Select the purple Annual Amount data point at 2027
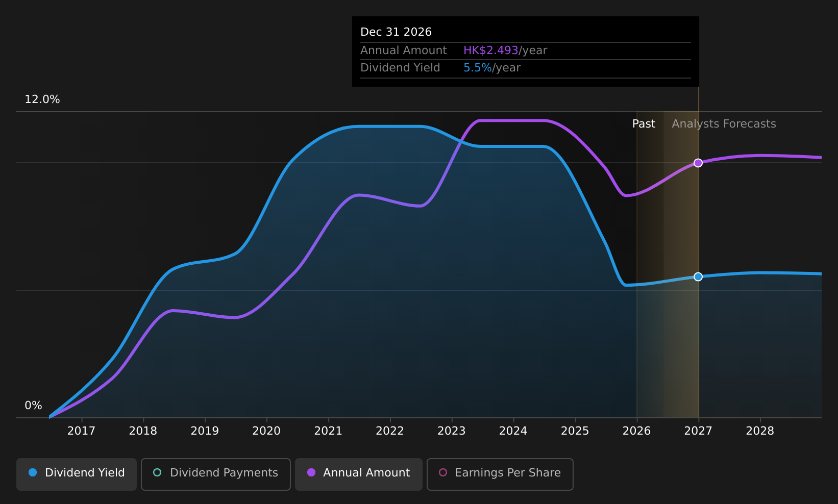The height and width of the screenshot is (504, 838). click(x=698, y=163)
